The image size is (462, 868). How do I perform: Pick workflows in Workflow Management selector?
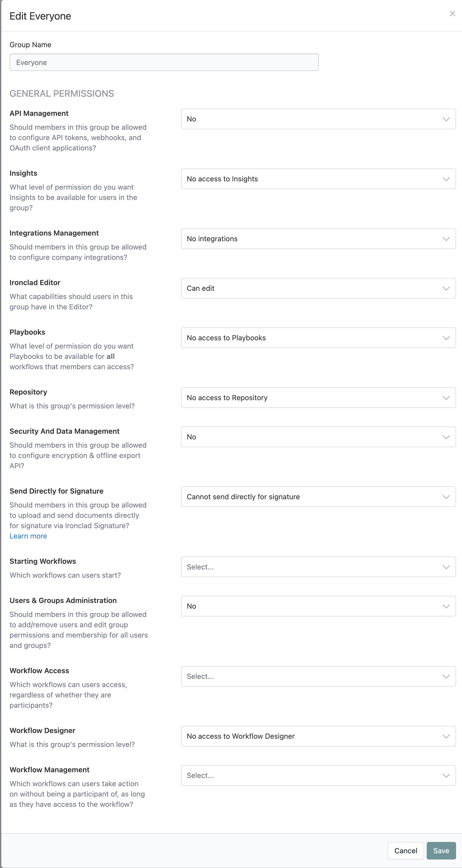[x=318, y=775]
